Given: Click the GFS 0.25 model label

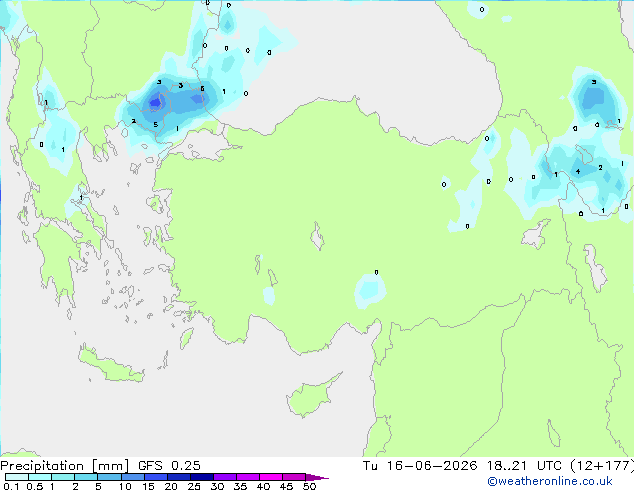Looking at the screenshot, I should 169,466.
